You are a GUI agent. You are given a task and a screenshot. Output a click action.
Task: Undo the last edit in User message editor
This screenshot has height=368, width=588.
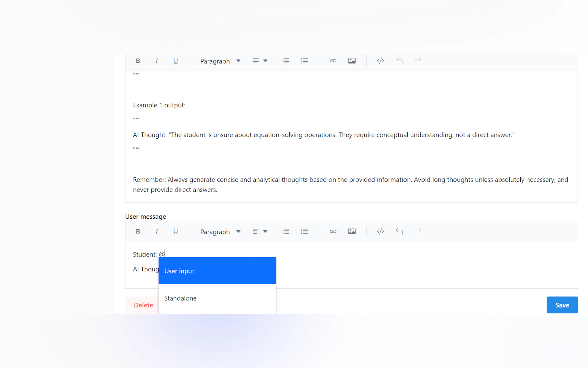pyautogui.click(x=399, y=231)
